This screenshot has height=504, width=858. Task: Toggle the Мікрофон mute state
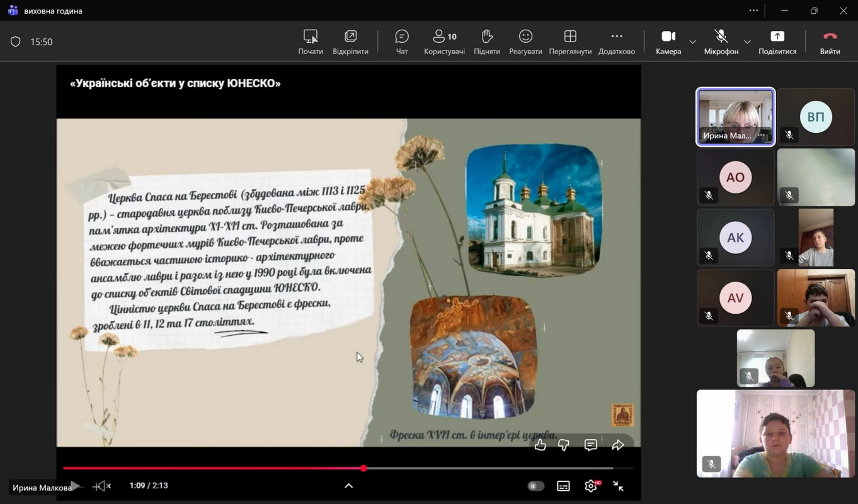[721, 42]
